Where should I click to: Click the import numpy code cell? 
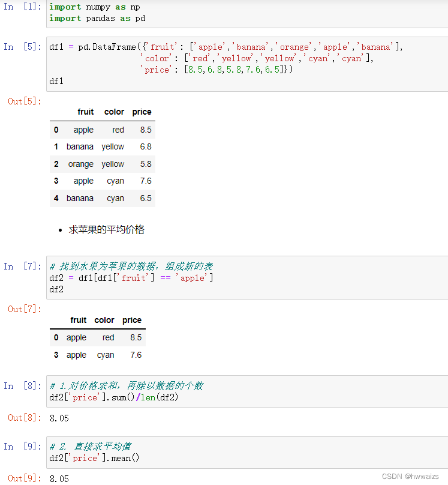pyautogui.click(x=247, y=13)
